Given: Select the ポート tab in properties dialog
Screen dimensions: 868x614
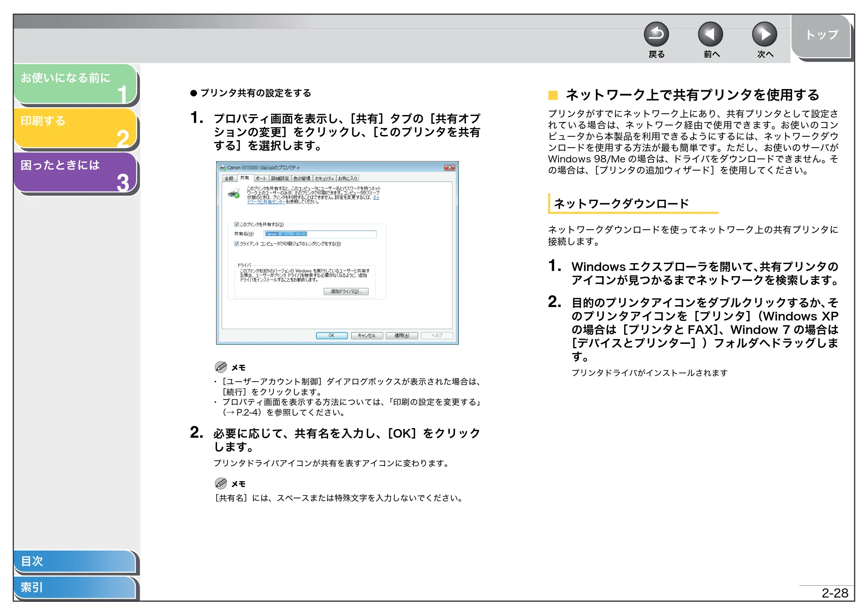Looking at the screenshot, I should click(x=261, y=178).
